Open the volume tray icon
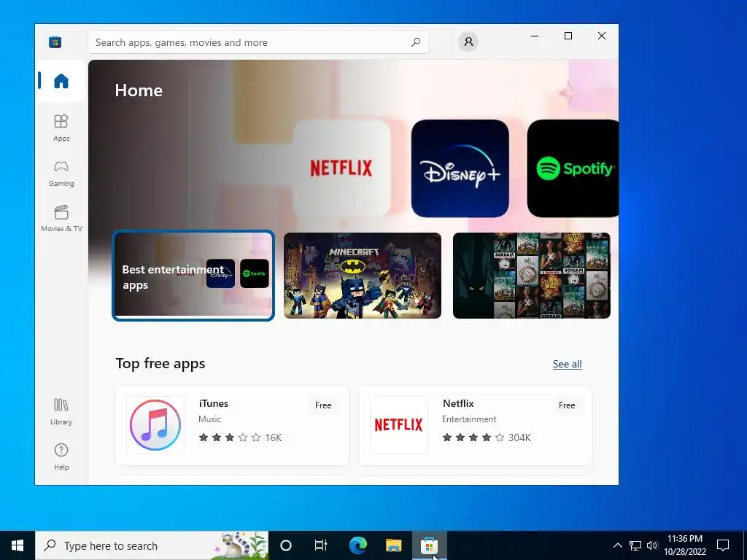Viewport: 747px width, 560px height. [651, 545]
